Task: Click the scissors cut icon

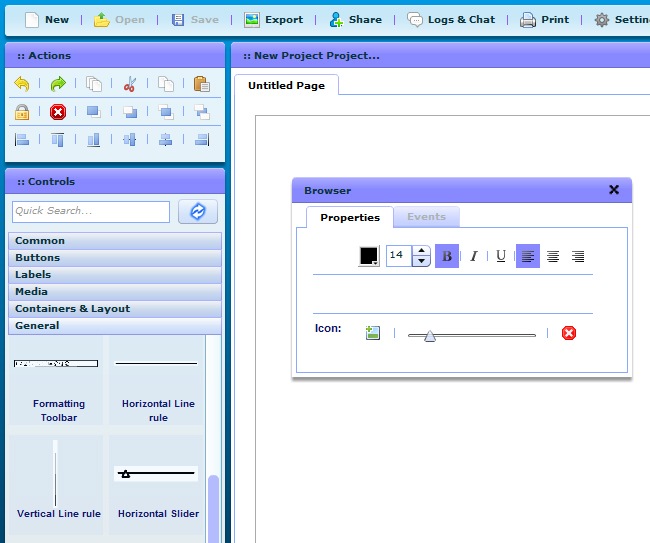Action: click(x=129, y=84)
